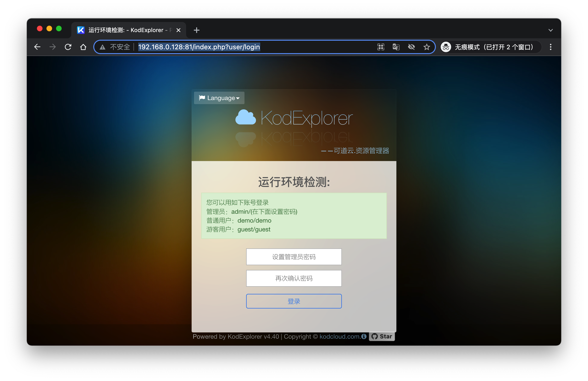Go to the browser home page
Screen dimensions: 588x381
pyautogui.click(x=83, y=47)
